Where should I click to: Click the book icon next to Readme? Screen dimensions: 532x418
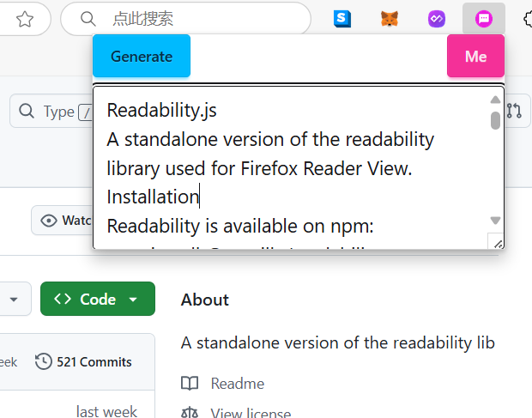click(190, 384)
